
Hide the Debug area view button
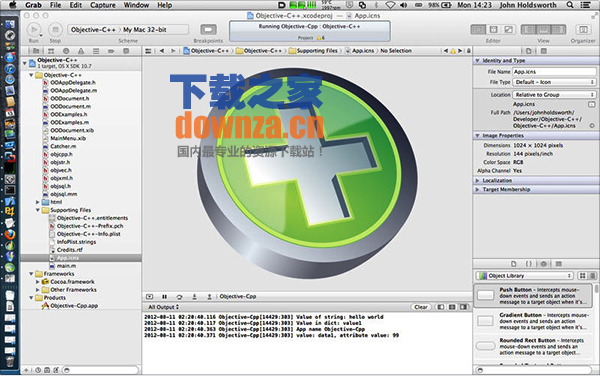(x=543, y=30)
